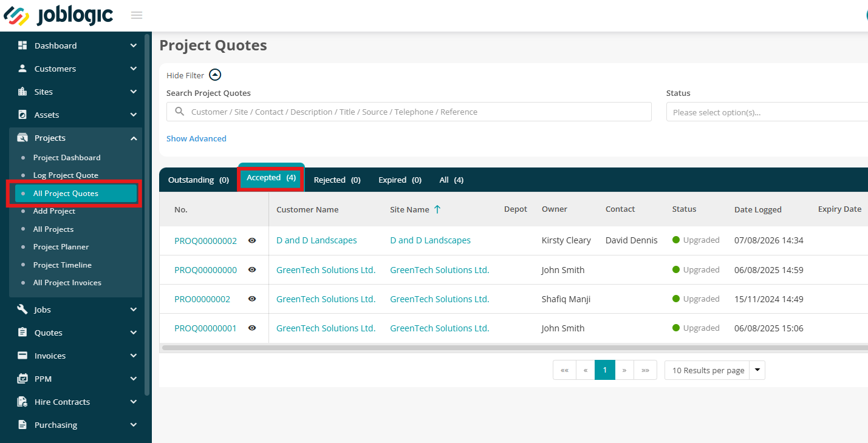The height and width of the screenshot is (443, 868).
Task: Collapse the Projects menu chevron
Action: (134, 138)
